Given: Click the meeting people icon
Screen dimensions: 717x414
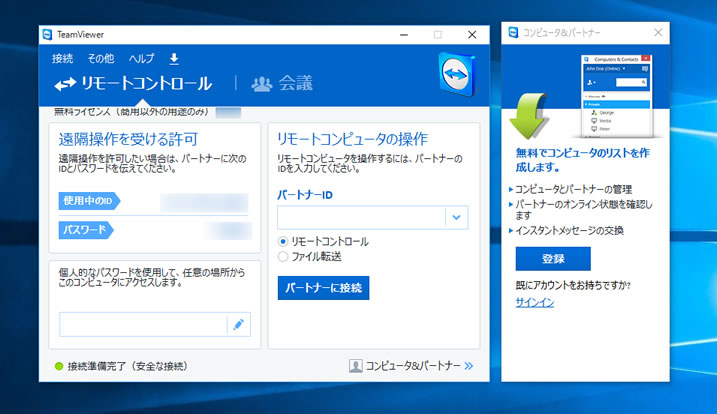Looking at the screenshot, I should point(262,84).
